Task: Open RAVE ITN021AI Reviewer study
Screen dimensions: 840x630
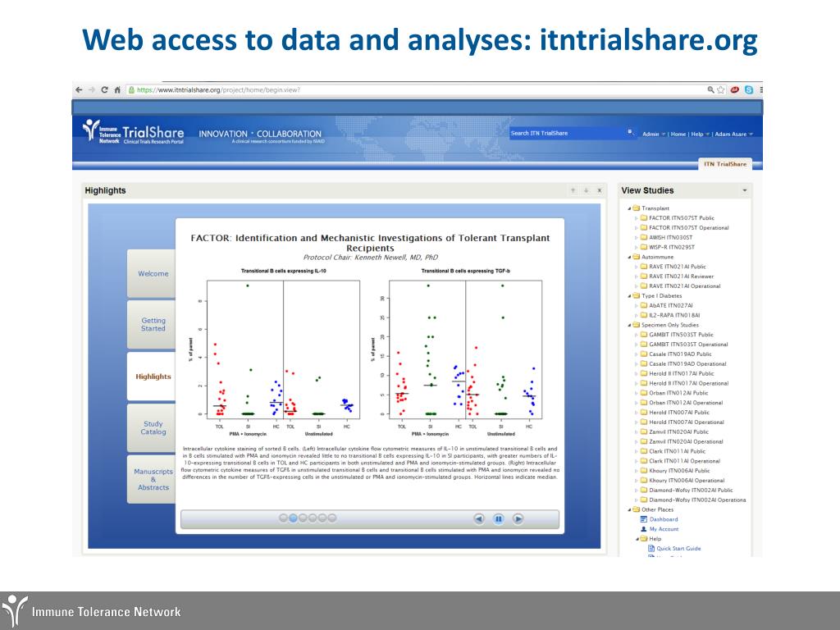Action: coord(682,276)
